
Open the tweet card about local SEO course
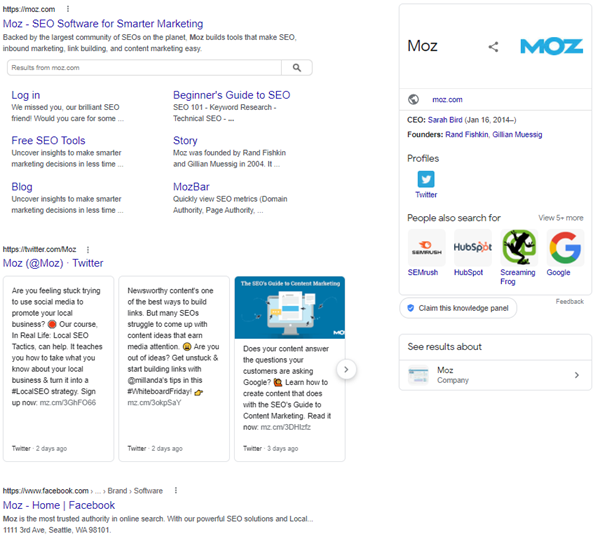tap(58, 369)
